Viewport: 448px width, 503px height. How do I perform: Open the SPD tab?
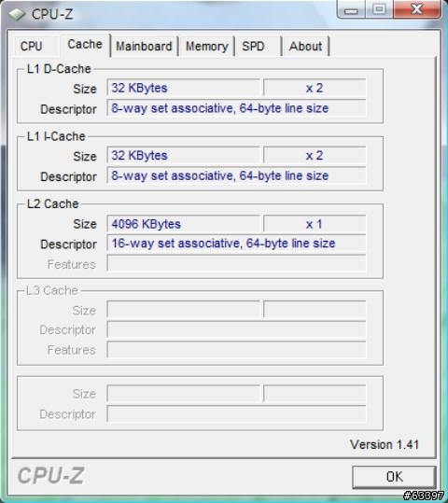(x=253, y=47)
